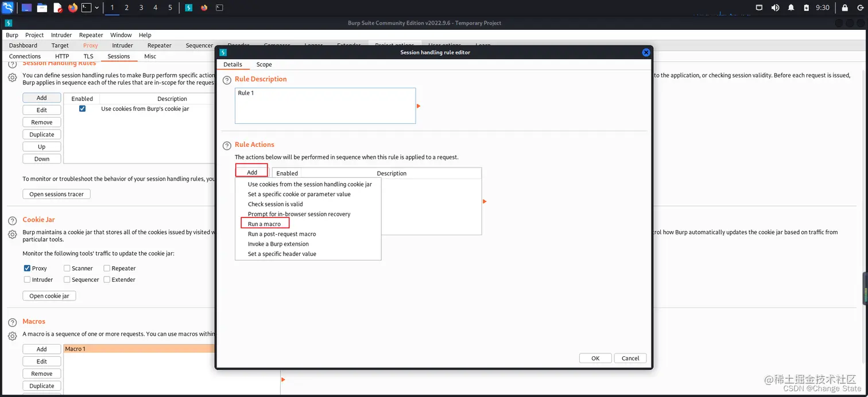Choose 'Use cookies from the session handling cookie jar'
Image resolution: width=868 pixels, height=397 pixels.
point(308,184)
